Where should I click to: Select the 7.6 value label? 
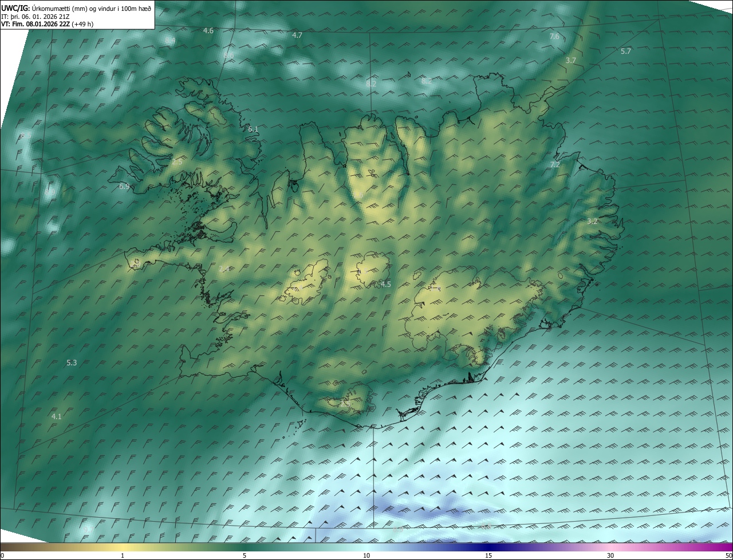[x=554, y=36]
